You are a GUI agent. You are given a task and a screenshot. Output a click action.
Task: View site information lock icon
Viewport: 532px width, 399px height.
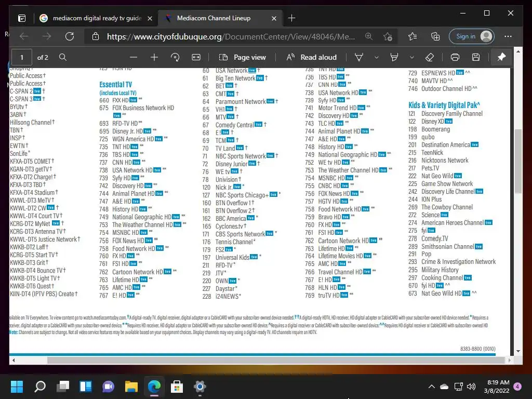tap(96, 36)
